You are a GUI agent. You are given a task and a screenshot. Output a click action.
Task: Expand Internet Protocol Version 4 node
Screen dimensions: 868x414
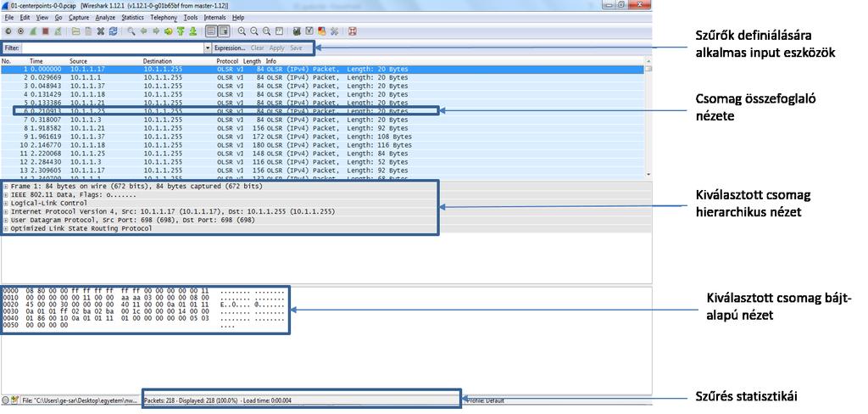click(x=6, y=212)
